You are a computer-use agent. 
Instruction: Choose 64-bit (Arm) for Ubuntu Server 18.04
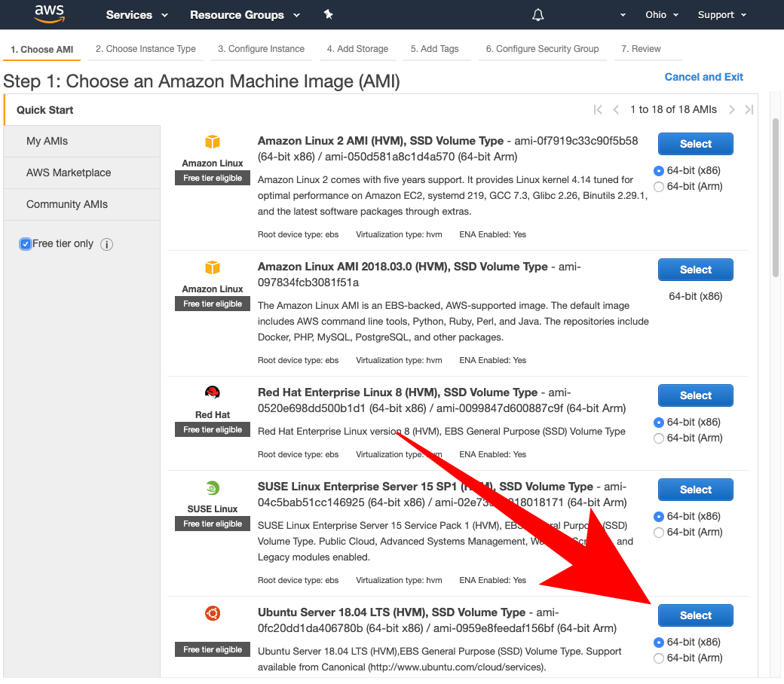tap(659, 658)
